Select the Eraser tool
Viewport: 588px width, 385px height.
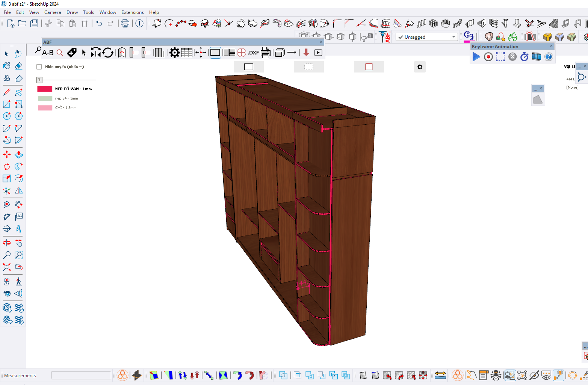tap(18, 66)
